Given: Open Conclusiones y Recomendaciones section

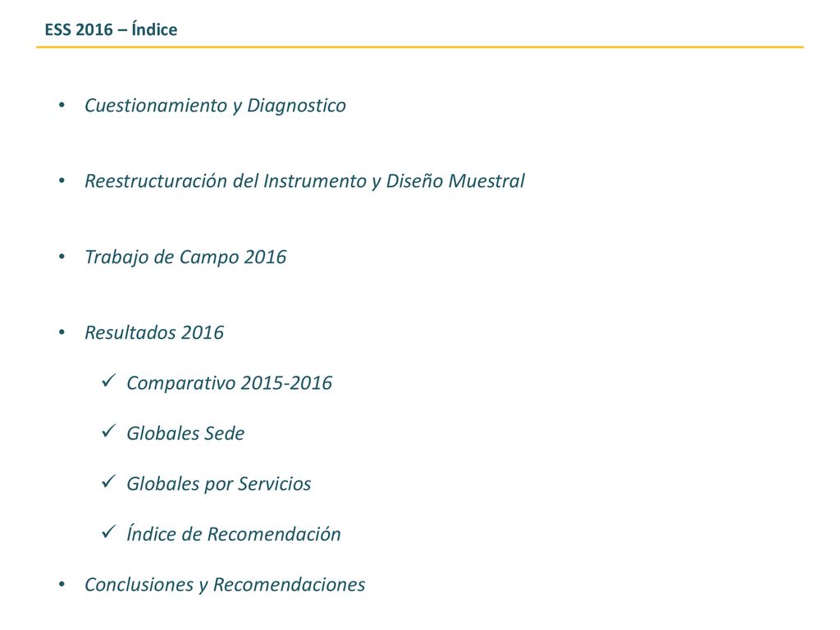Looking at the screenshot, I should (x=225, y=584).
